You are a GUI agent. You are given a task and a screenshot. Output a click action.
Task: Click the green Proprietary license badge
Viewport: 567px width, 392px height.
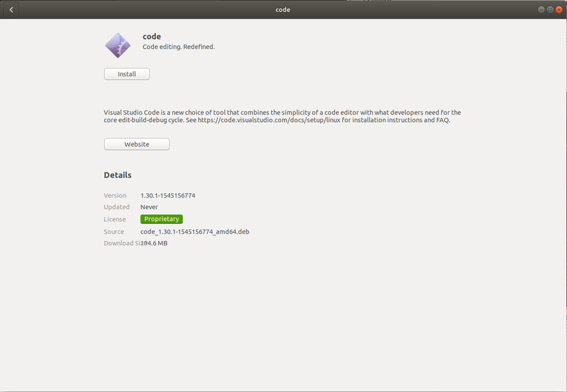tap(161, 219)
